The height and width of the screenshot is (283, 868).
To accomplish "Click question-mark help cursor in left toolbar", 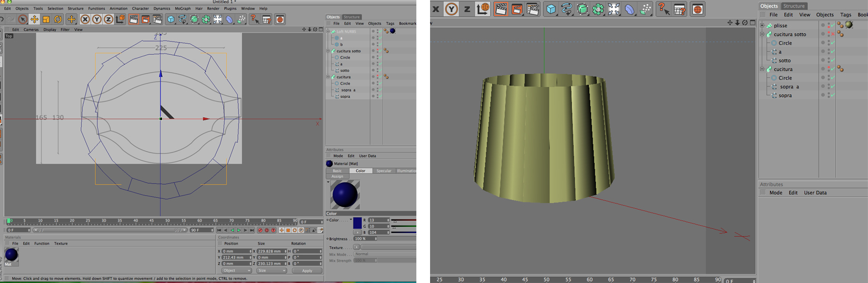I will (x=255, y=19).
